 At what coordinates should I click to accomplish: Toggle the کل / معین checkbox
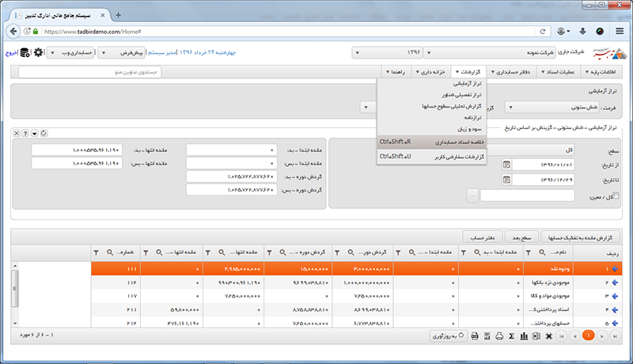616,195
